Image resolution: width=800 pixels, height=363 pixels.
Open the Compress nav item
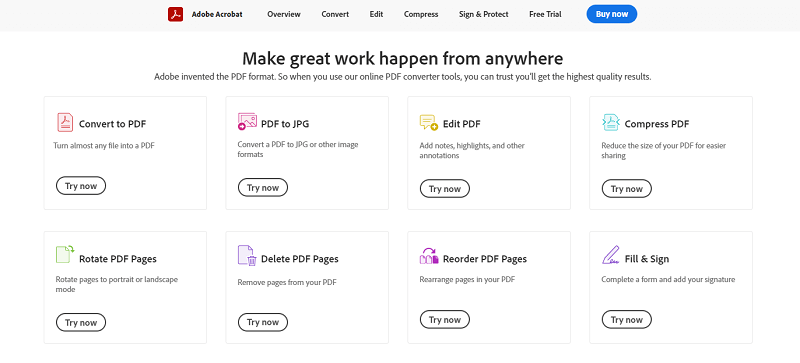tap(421, 14)
